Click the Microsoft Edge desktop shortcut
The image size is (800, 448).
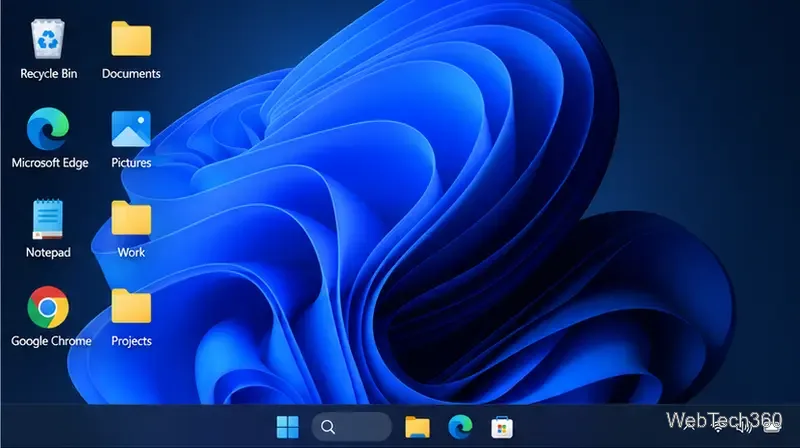pos(49,138)
